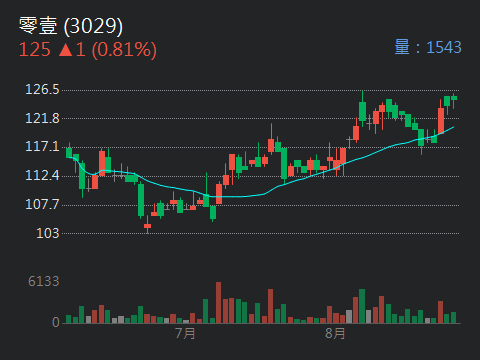Click the 117.1 price axis label

click(42, 146)
